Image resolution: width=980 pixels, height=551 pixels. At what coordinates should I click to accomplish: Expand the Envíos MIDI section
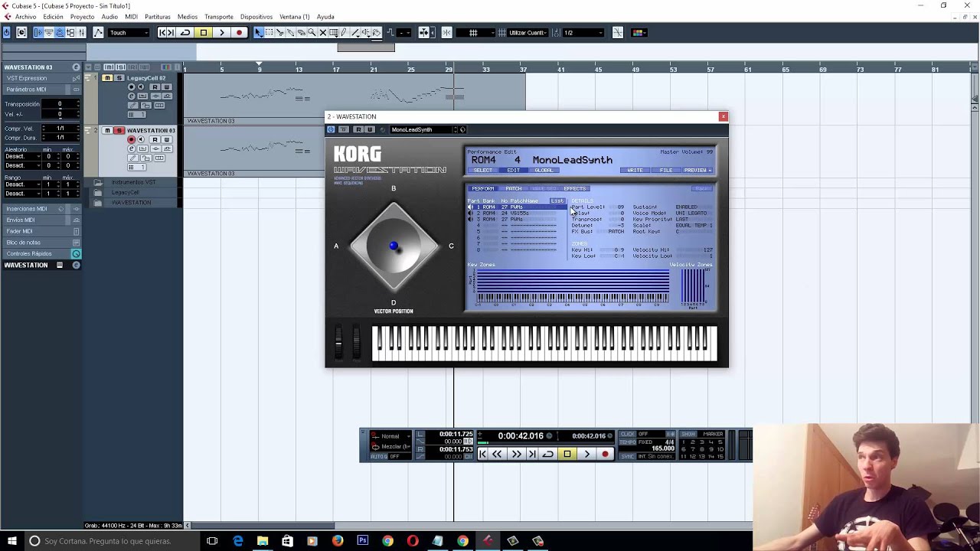(42, 220)
